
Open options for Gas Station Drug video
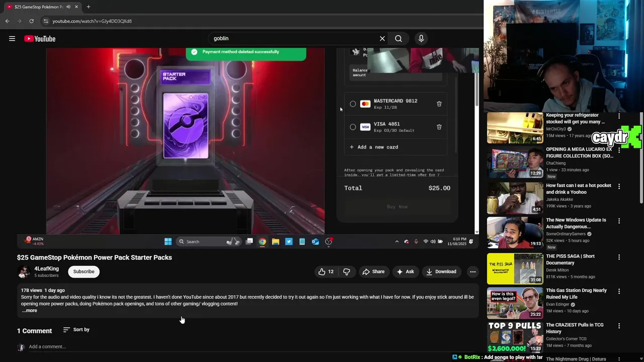(x=619, y=291)
